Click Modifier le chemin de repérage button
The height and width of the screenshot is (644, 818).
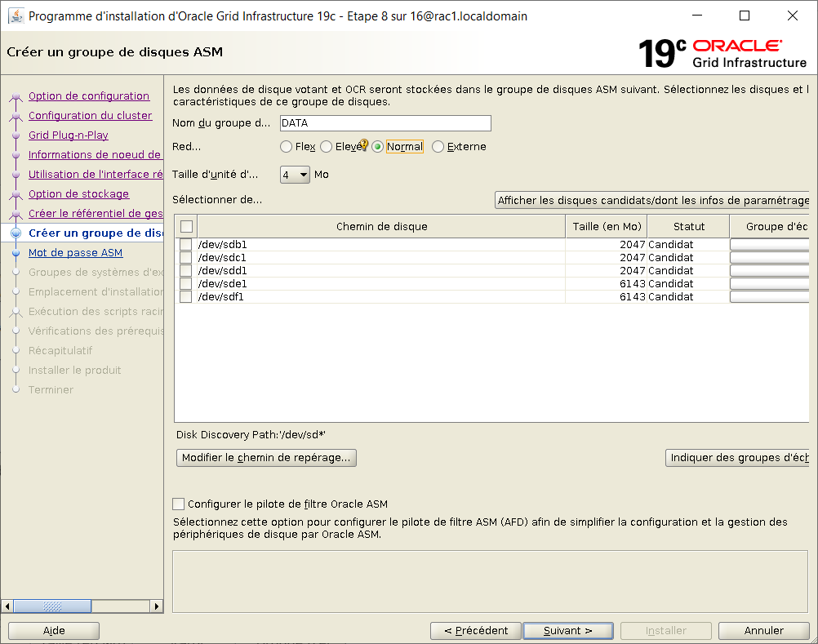[x=266, y=458]
